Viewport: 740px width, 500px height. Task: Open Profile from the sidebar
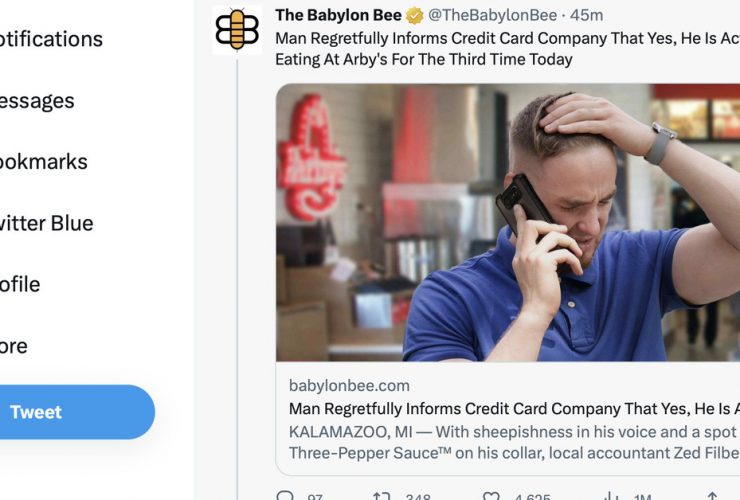20,285
